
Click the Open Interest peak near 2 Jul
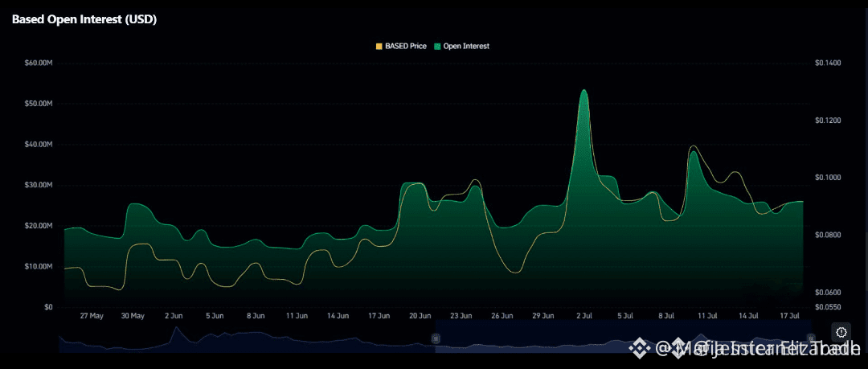[583, 90]
